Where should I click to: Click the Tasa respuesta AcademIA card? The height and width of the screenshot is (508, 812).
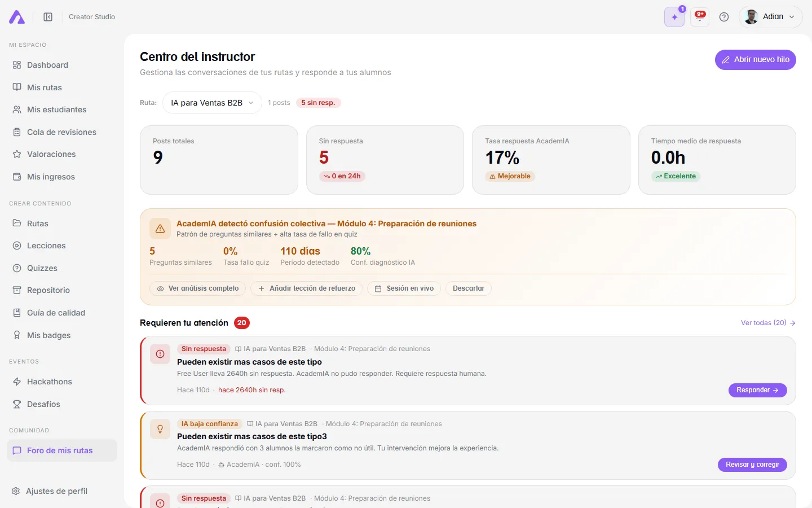coord(551,160)
